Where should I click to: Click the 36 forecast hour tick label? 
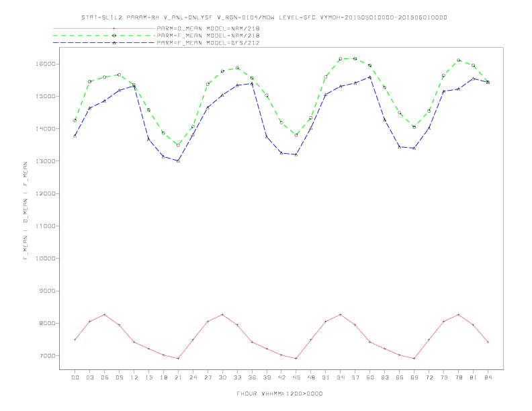[252, 377]
